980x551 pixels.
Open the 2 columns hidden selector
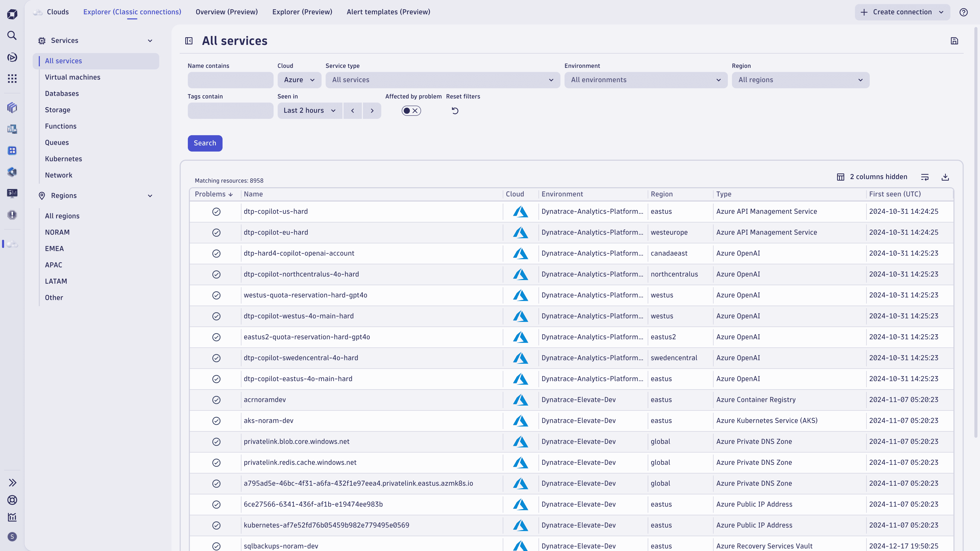point(872,177)
